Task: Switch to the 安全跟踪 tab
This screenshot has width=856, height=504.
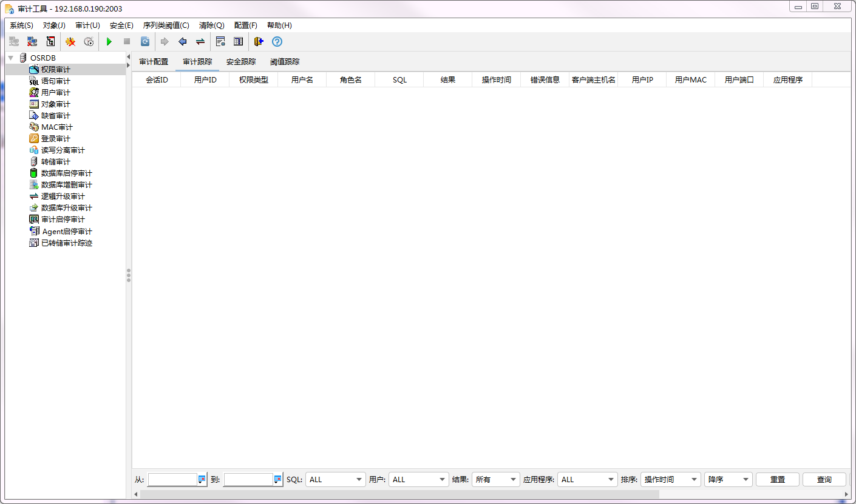Action: point(241,62)
